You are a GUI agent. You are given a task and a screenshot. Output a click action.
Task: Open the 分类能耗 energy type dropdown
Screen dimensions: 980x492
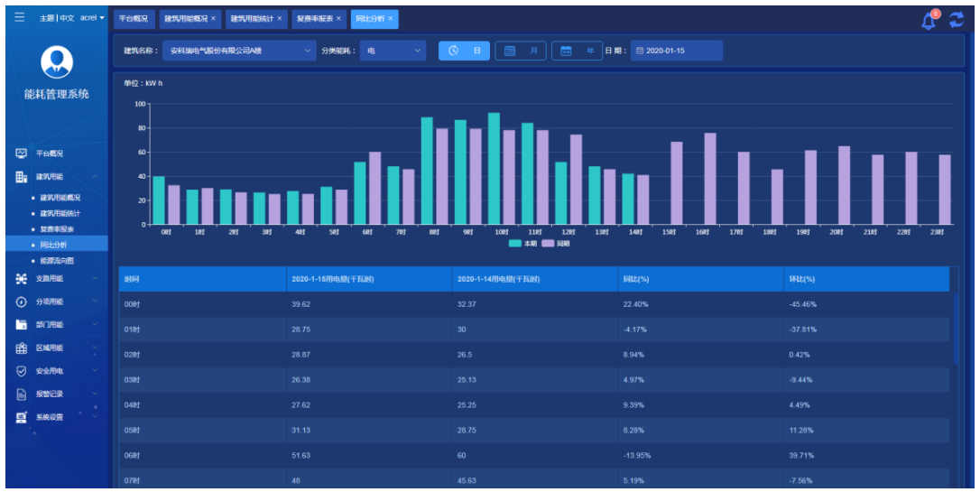pyautogui.click(x=393, y=51)
